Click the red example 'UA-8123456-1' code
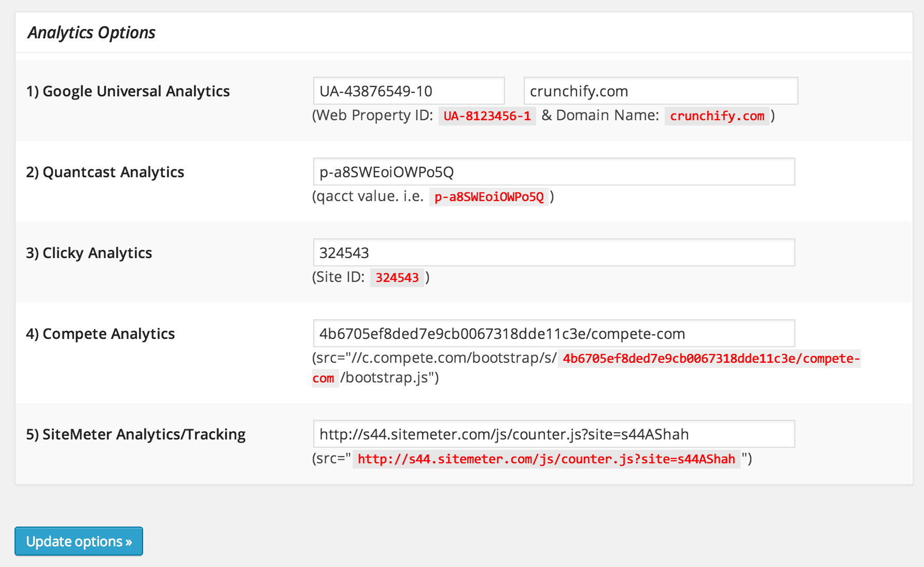The height and width of the screenshot is (567, 924). coord(487,116)
